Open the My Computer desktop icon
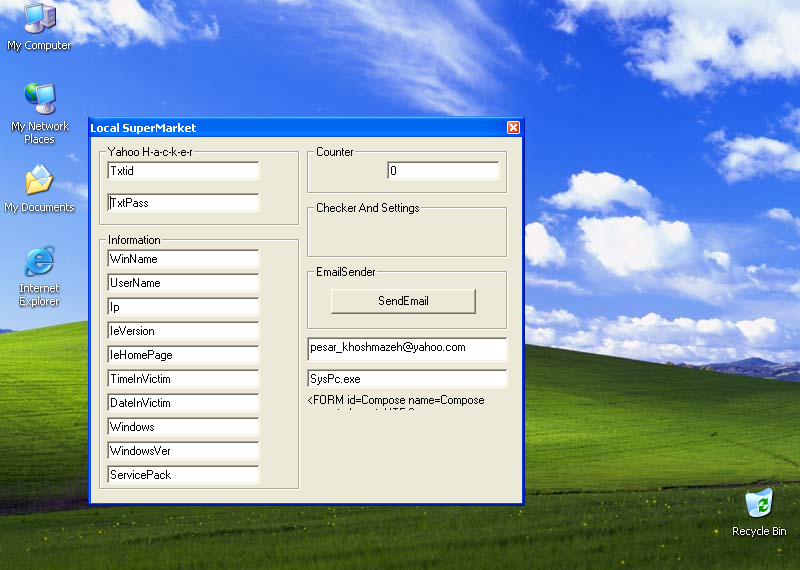This screenshot has height=570, width=800. (40, 28)
